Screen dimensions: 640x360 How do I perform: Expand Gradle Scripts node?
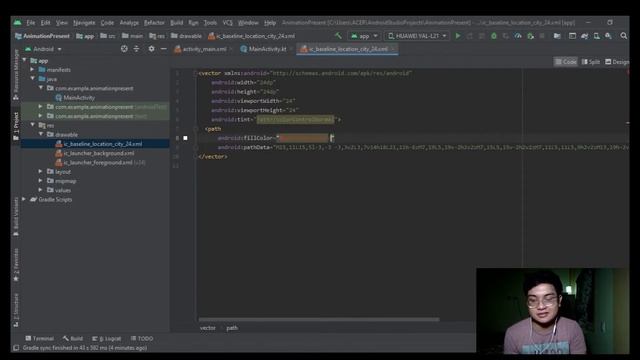(24, 199)
